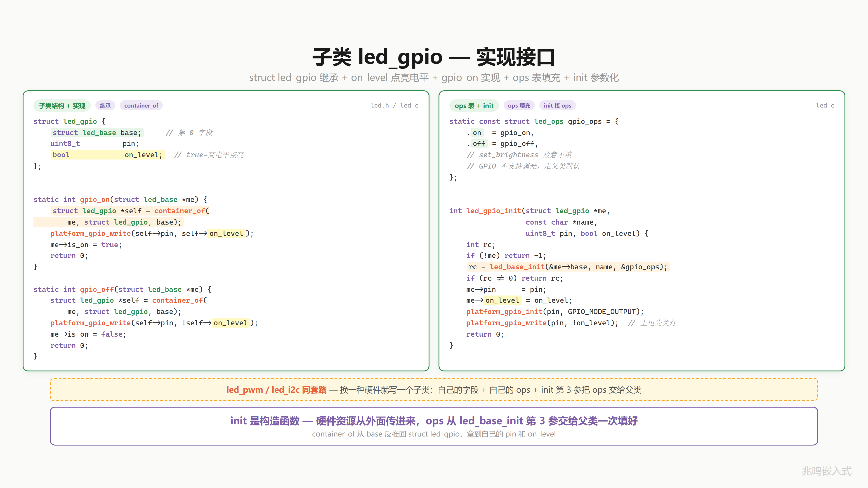
Task: Click the purple init 是构造函数 summary box
Action: pyautogui.click(x=434, y=426)
